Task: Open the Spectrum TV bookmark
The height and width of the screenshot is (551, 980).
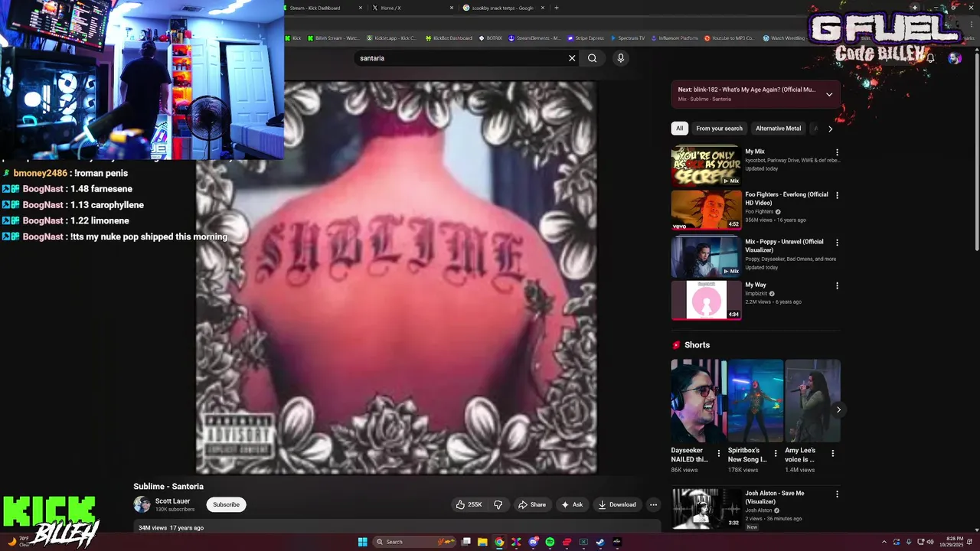Action: tap(628, 37)
